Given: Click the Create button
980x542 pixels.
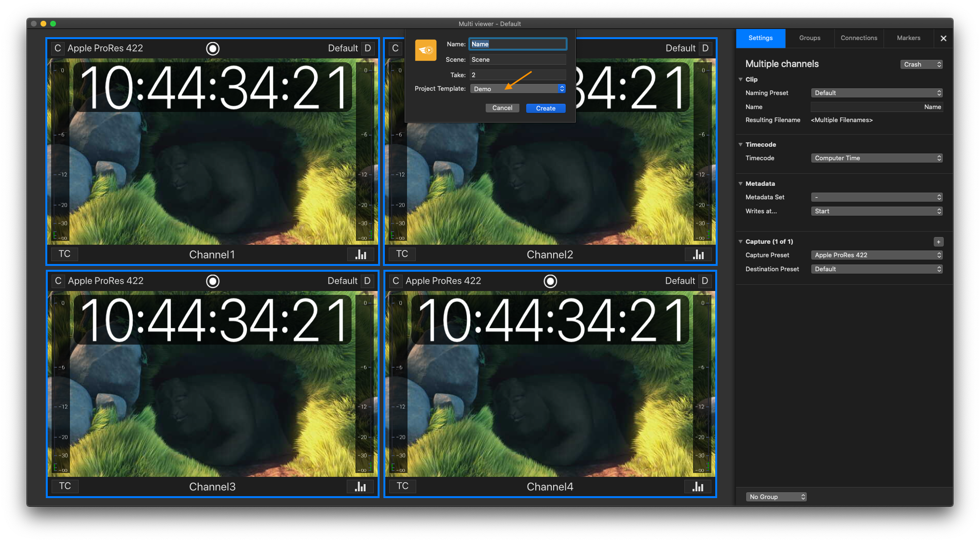Looking at the screenshot, I should tap(546, 108).
